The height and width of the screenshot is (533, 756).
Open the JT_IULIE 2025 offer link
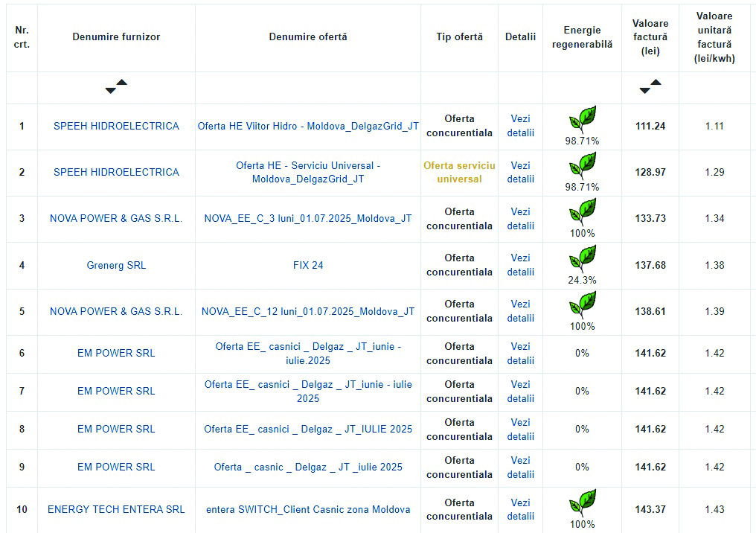[308, 430]
